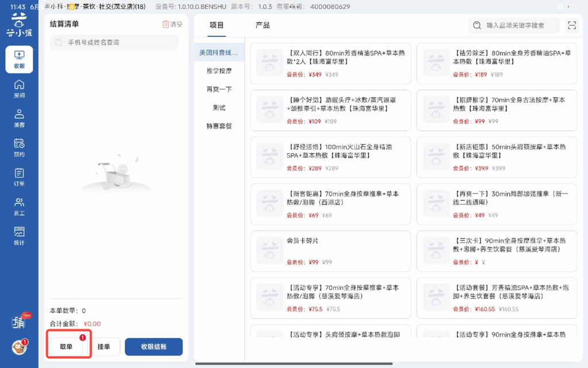Add the 双人同行 80min芳香精油SPA item
588x368 pixels.
pos(330,63)
